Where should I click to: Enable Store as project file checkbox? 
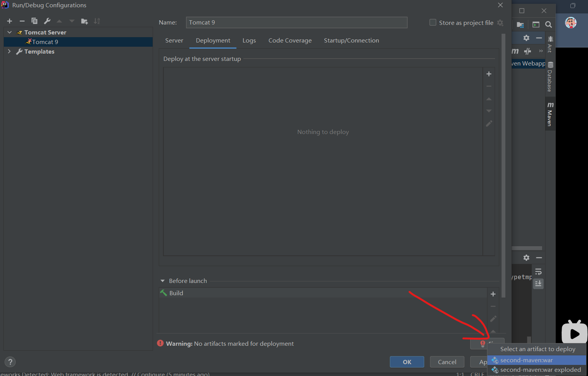pos(433,23)
